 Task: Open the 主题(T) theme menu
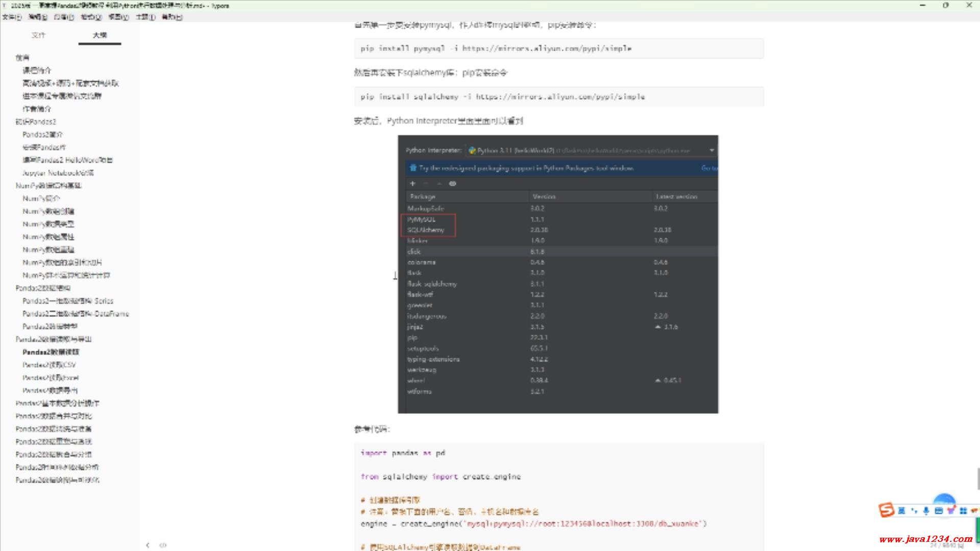(145, 17)
